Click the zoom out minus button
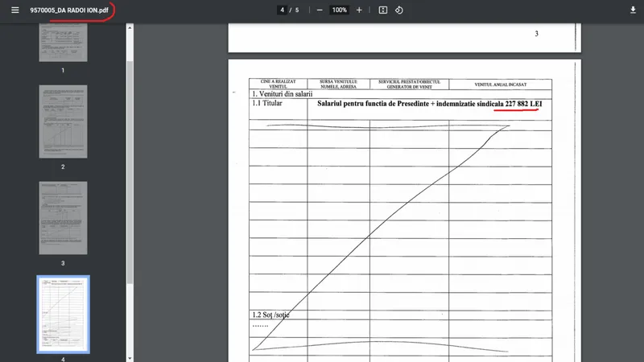 (320, 10)
